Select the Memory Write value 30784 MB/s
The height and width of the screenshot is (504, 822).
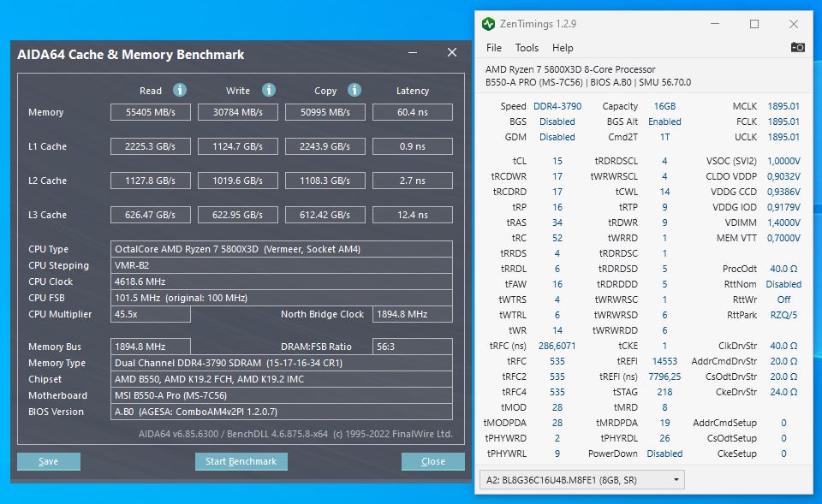point(237,112)
